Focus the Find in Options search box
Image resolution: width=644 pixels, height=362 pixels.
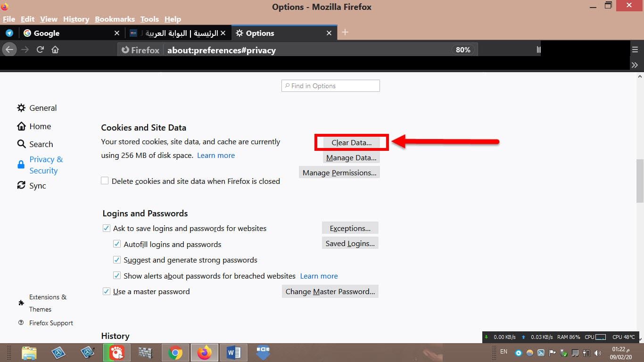pos(330,86)
